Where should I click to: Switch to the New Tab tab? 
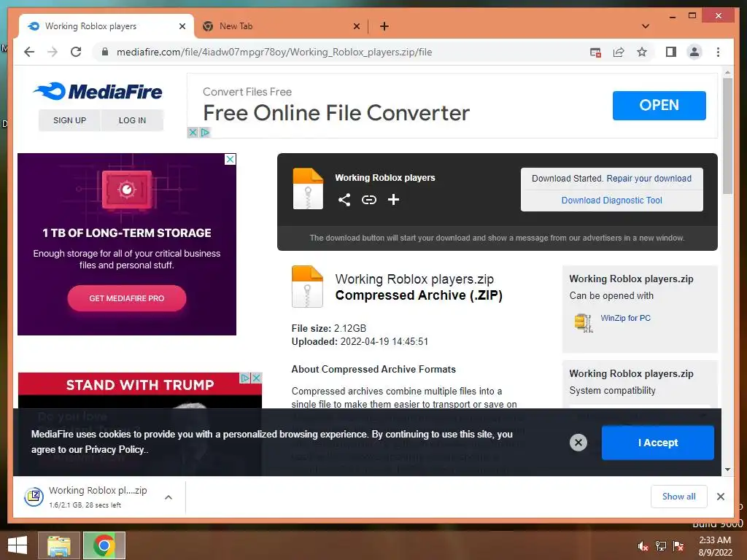[x=281, y=26]
